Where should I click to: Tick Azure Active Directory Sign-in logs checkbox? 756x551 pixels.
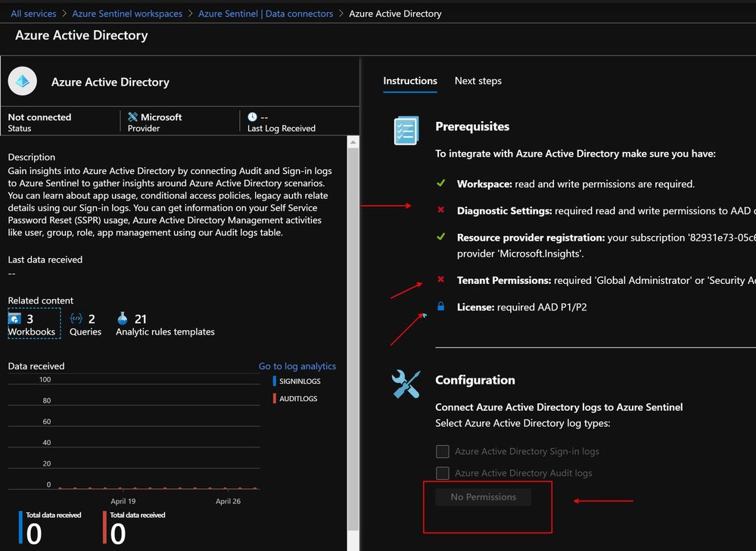[x=442, y=451]
